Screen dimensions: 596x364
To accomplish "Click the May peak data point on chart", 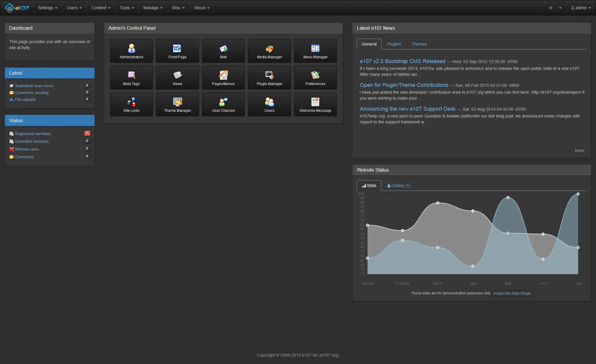I will point(508,197).
